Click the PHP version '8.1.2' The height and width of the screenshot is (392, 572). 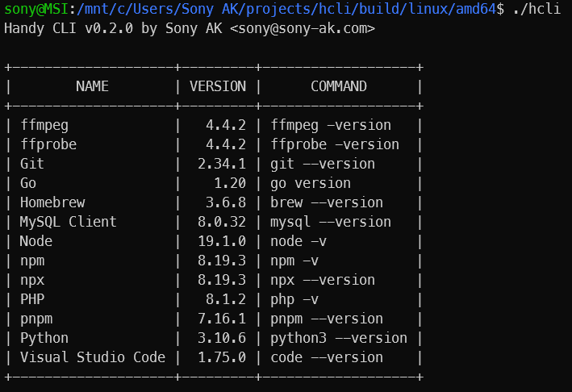pos(226,299)
